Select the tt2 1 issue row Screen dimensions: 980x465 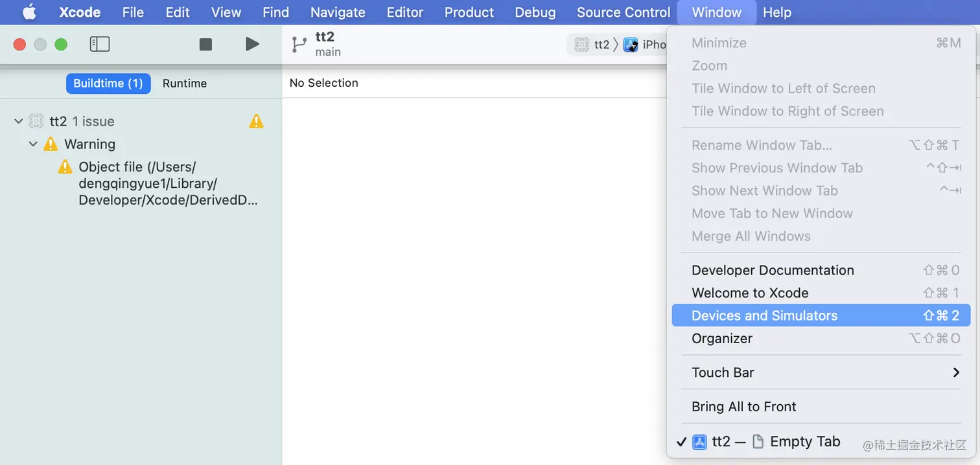[141, 121]
